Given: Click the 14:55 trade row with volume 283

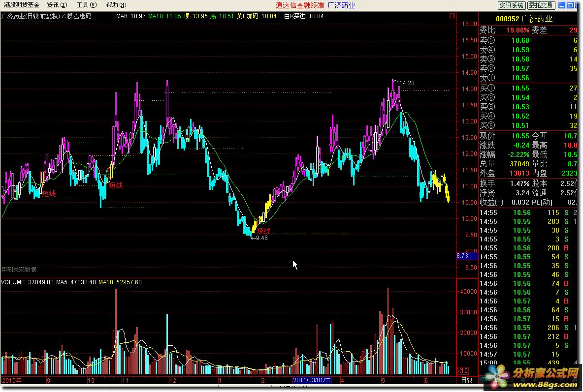Looking at the screenshot, I should coord(528,221).
